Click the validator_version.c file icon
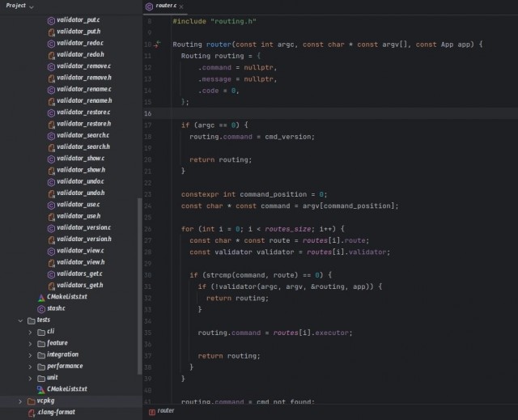The height and width of the screenshot is (420, 518). [51, 228]
